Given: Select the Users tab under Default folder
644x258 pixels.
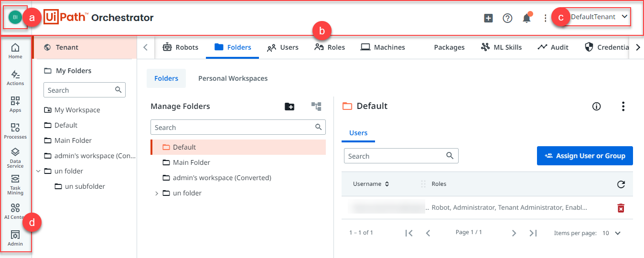Looking at the screenshot, I should pos(358,133).
